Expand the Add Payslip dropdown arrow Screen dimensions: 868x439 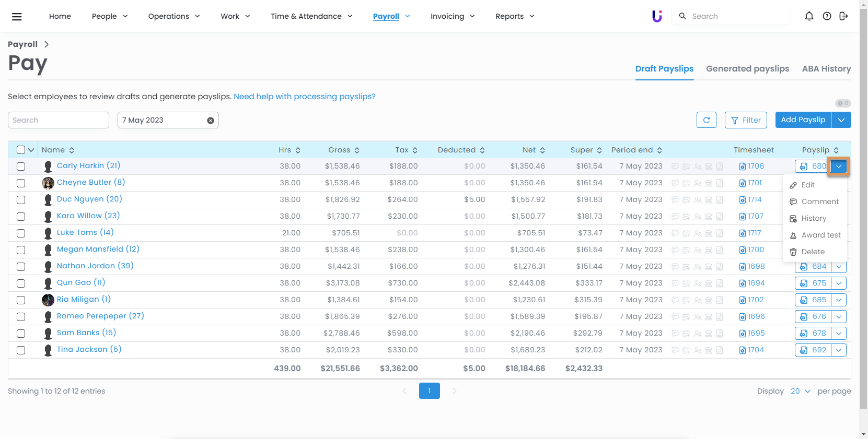(841, 120)
